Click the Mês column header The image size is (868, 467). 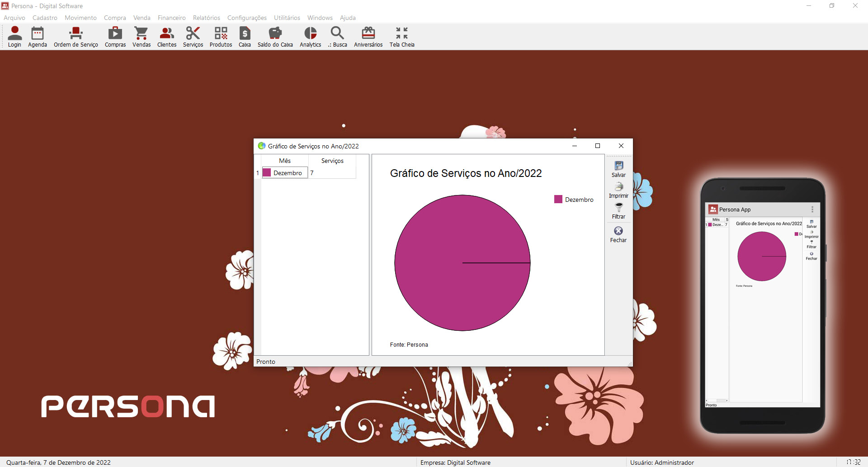(x=285, y=161)
